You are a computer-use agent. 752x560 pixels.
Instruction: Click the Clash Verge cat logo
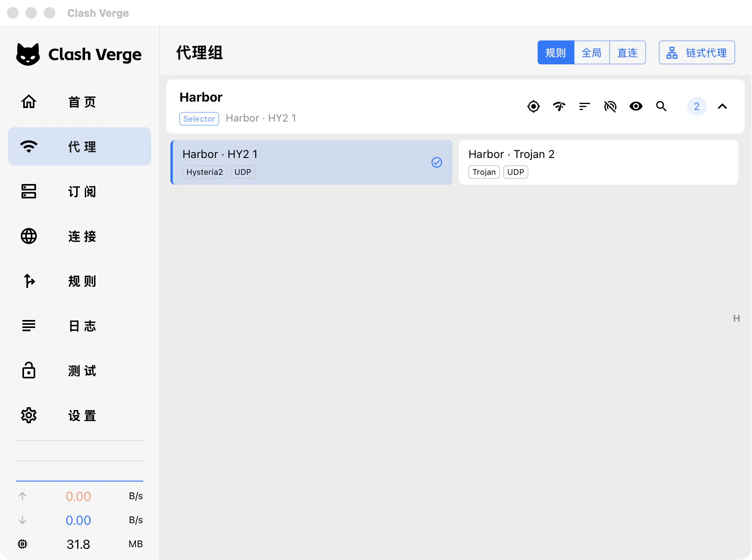28,54
